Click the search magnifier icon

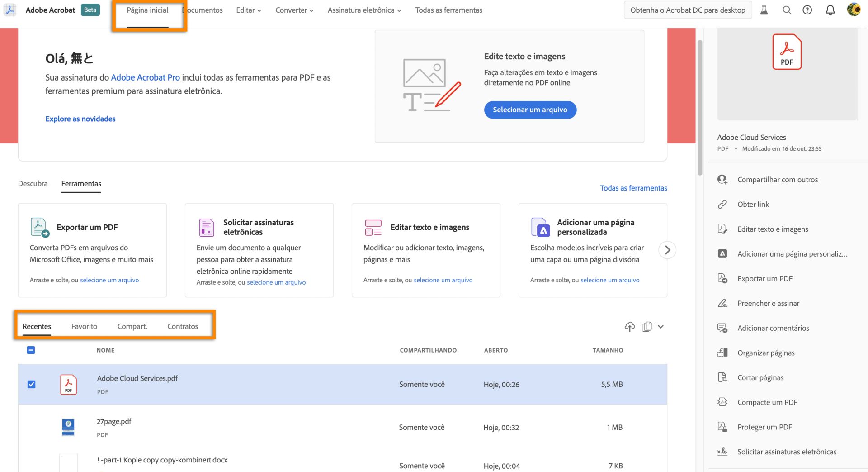point(787,10)
